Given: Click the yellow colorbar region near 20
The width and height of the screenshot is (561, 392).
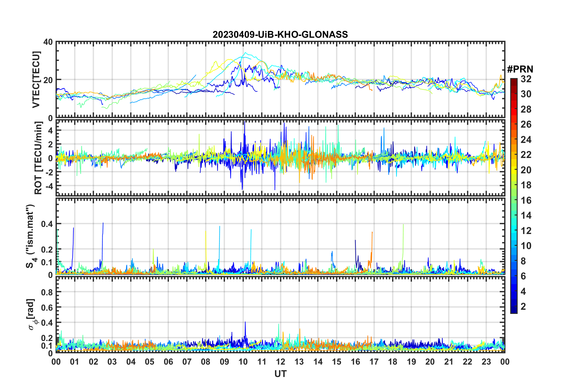Looking at the screenshot, I should click(x=514, y=170).
